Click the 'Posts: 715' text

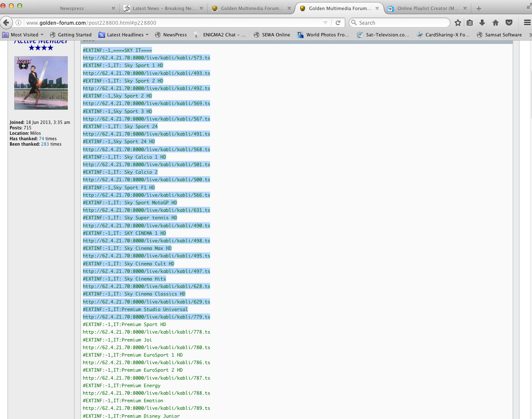point(21,128)
